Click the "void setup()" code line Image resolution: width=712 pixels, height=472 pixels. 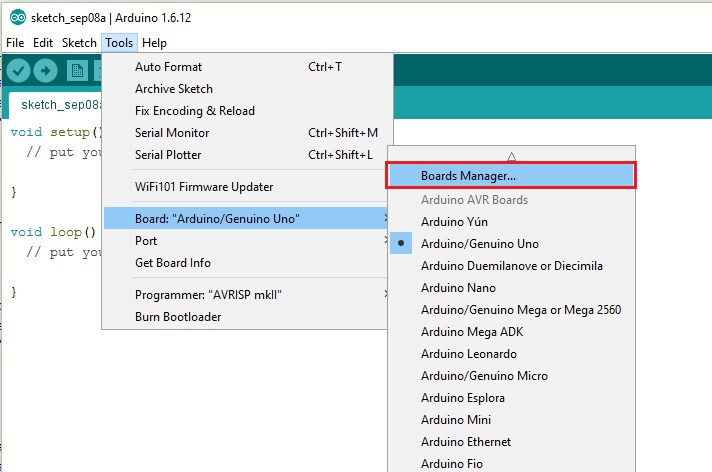[56, 132]
